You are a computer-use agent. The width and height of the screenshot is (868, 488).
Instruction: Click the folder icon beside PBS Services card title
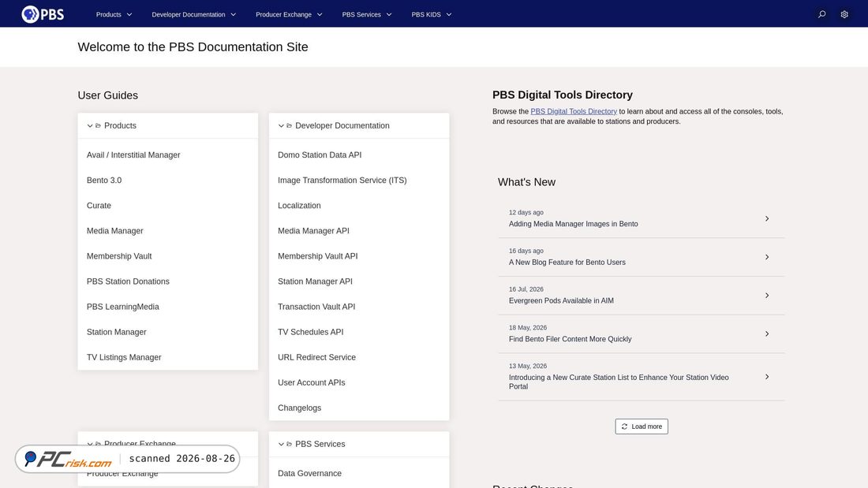(289, 444)
